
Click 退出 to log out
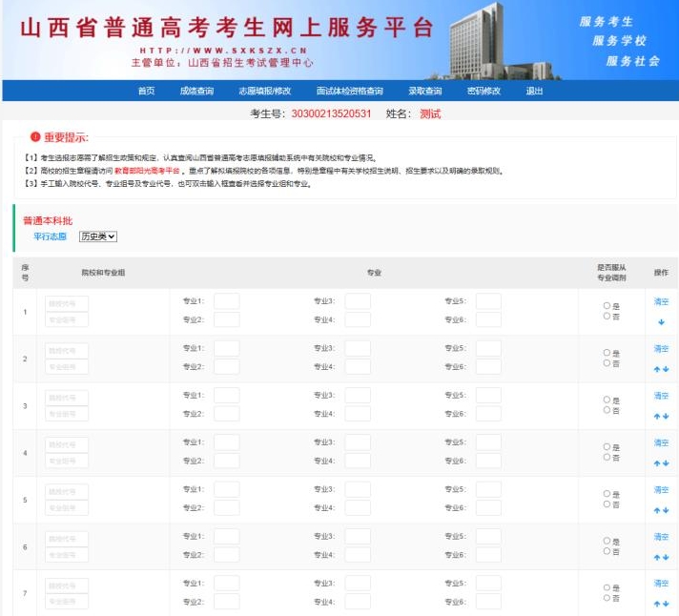[534, 92]
